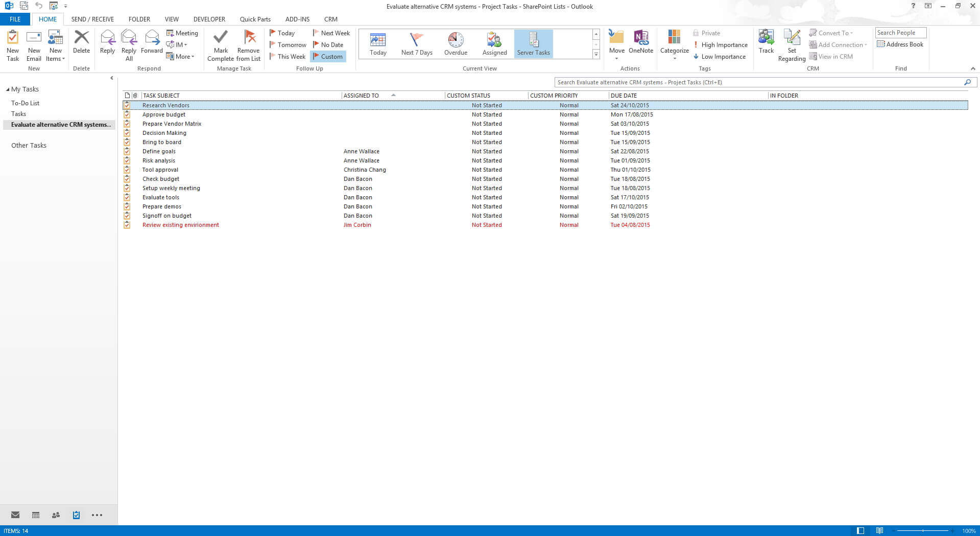
Task: Open the FOLDER tab
Action: [139, 19]
